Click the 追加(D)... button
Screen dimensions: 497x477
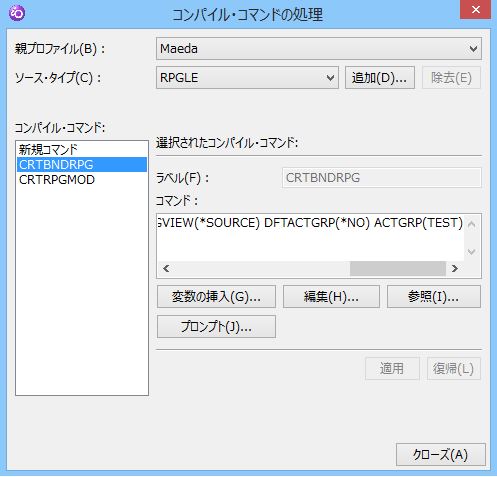point(380,78)
